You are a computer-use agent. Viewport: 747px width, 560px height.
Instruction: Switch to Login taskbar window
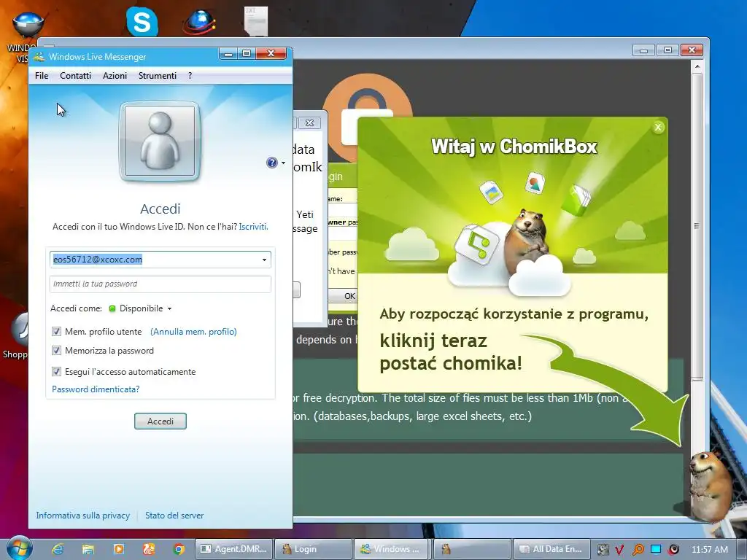(314, 549)
